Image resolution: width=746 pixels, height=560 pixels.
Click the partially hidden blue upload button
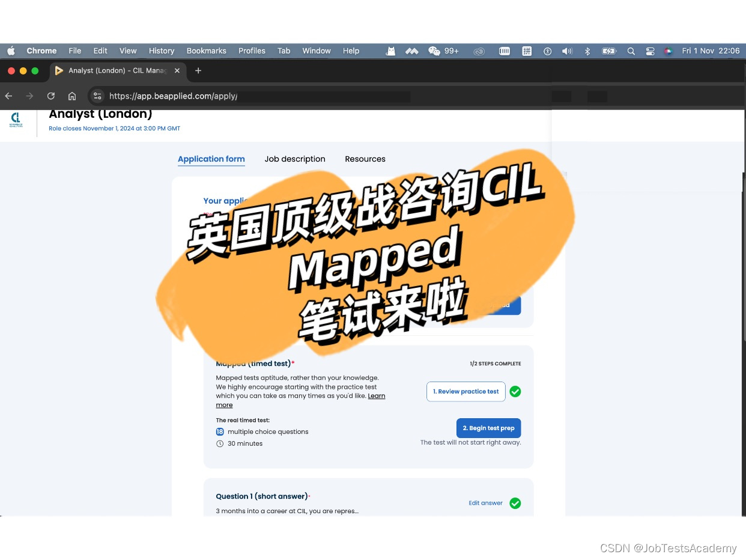[503, 305]
